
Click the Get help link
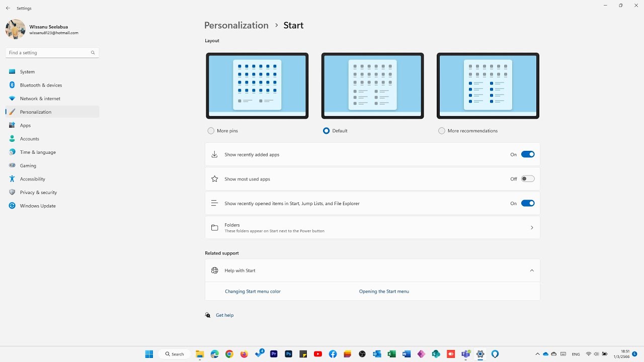click(x=224, y=315)
